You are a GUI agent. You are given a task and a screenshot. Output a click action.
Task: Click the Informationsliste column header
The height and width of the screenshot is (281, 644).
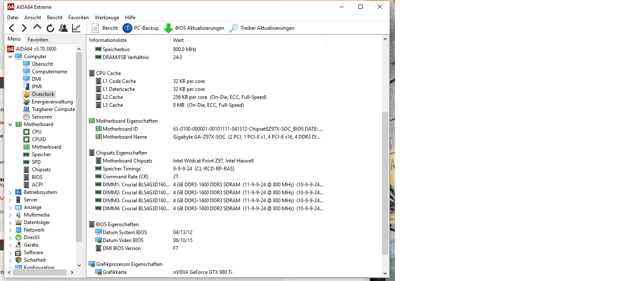click(x=129, y=40)
